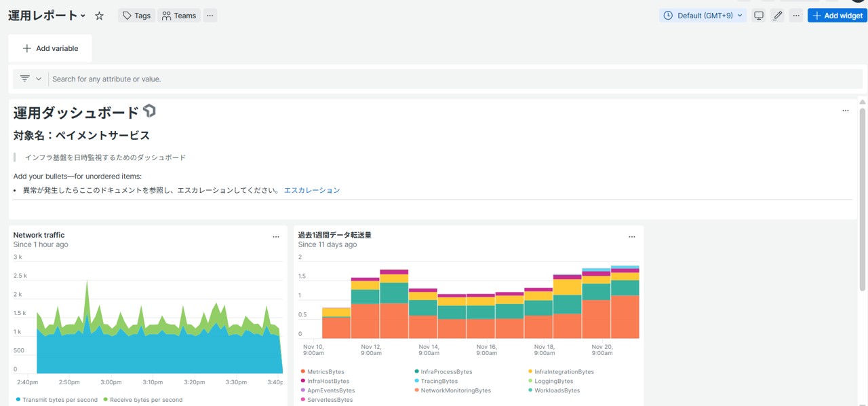Image resolution: width=868 pixels, height=406 pixels.
Task: Toggle Receive bytes per second series
Action: click(146, 400)
